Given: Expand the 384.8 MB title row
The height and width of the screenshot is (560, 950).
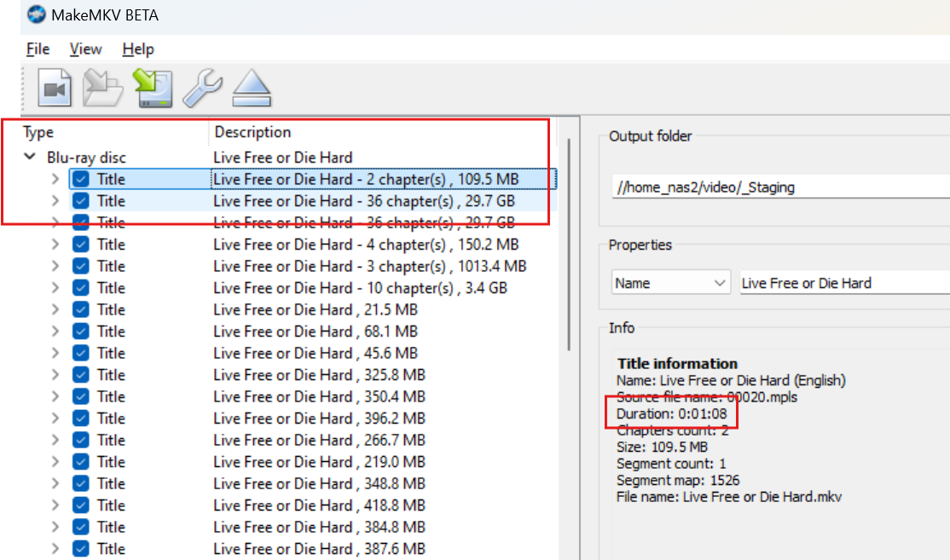Looking at the screenshot, I should 55,528.
